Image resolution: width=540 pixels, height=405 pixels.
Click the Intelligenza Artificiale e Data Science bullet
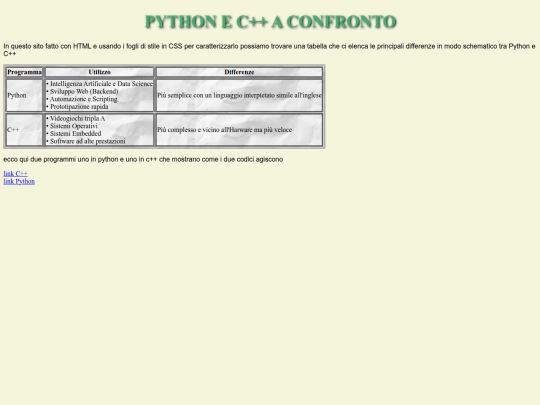(100, 84)
